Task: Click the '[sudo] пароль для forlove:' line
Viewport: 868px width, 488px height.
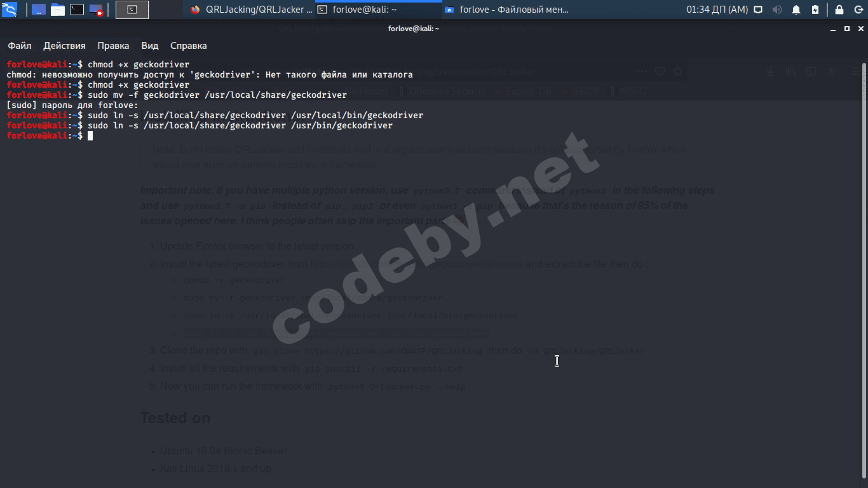Action: [x=72, y=105]
